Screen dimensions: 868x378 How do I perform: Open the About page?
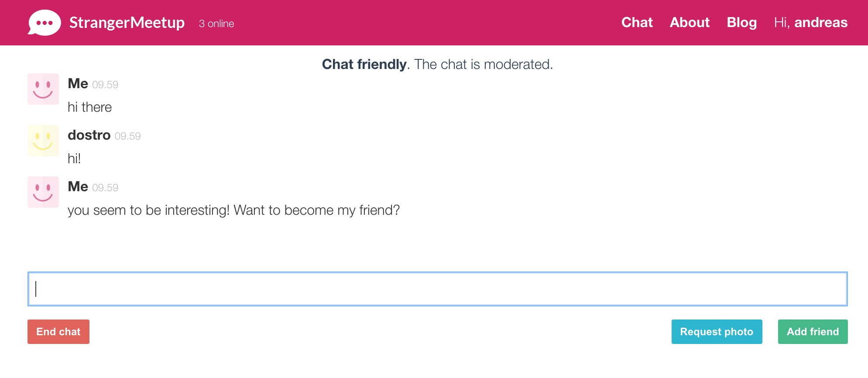(690, 22)
